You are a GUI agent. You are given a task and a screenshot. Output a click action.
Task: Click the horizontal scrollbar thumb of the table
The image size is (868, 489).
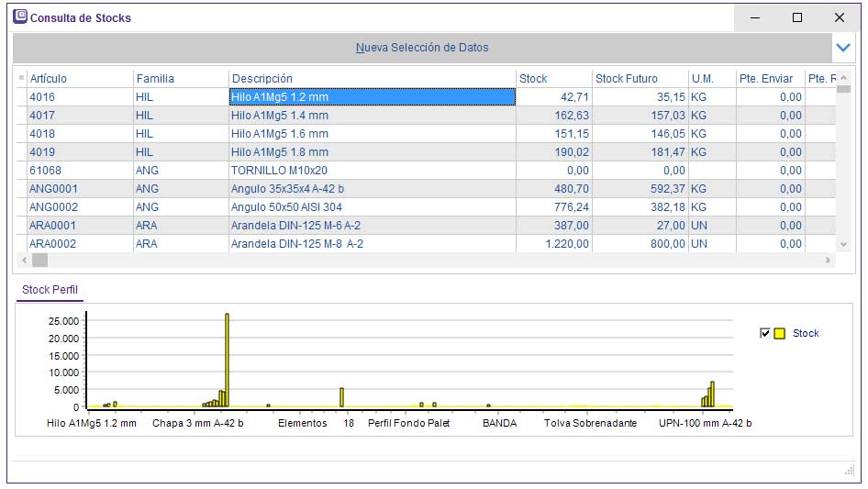(39, 261)
